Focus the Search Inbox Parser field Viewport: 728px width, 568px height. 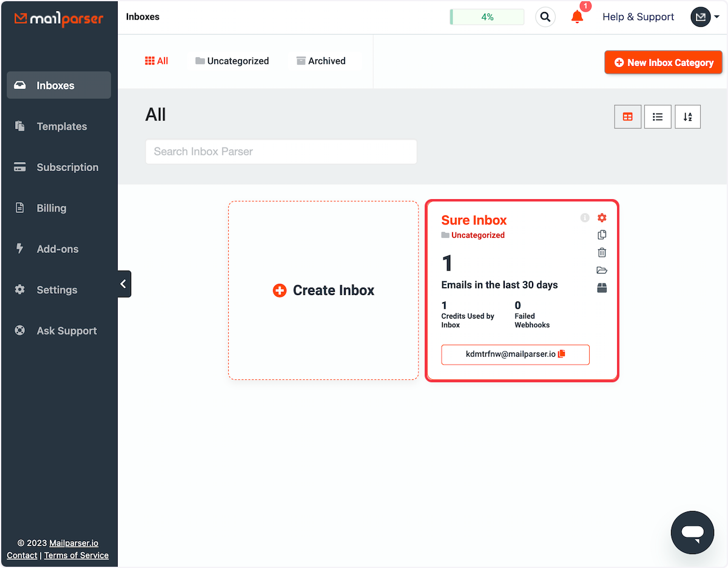(281, 152)
